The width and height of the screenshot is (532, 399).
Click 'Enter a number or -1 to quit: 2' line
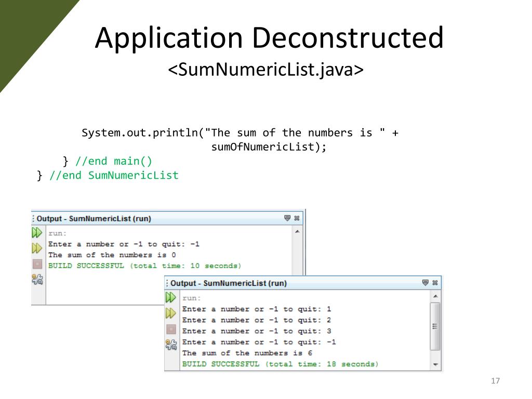pyautogui.click(x=257, y=320)
